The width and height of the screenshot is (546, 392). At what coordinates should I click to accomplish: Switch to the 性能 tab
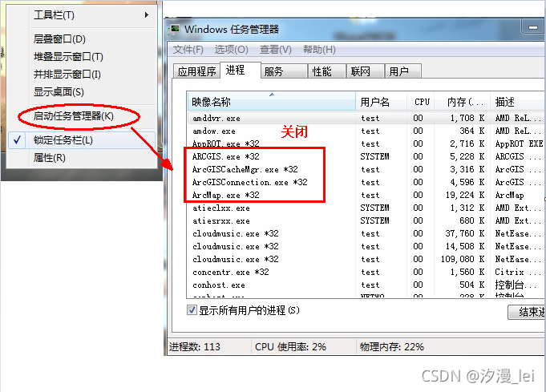327,71
